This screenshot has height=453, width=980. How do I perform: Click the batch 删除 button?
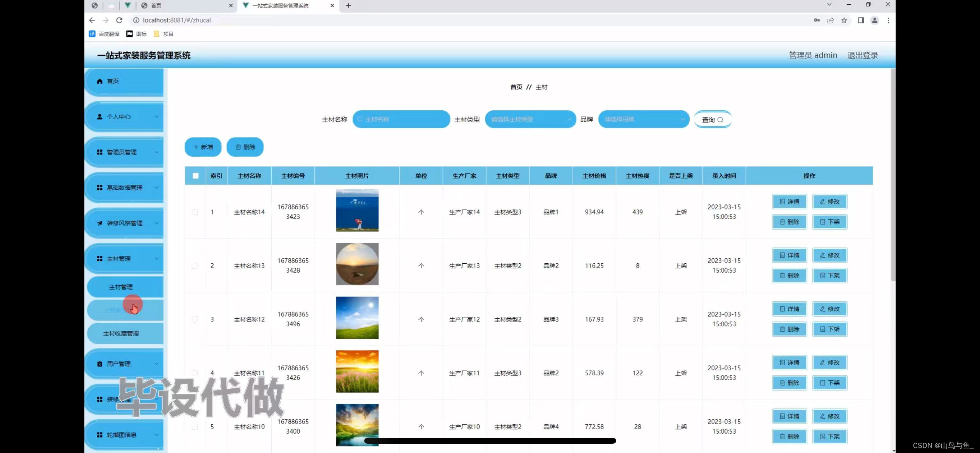click(x=245, y=147)
